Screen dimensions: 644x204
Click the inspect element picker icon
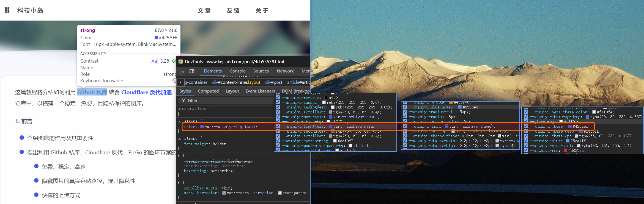[182, 71]
